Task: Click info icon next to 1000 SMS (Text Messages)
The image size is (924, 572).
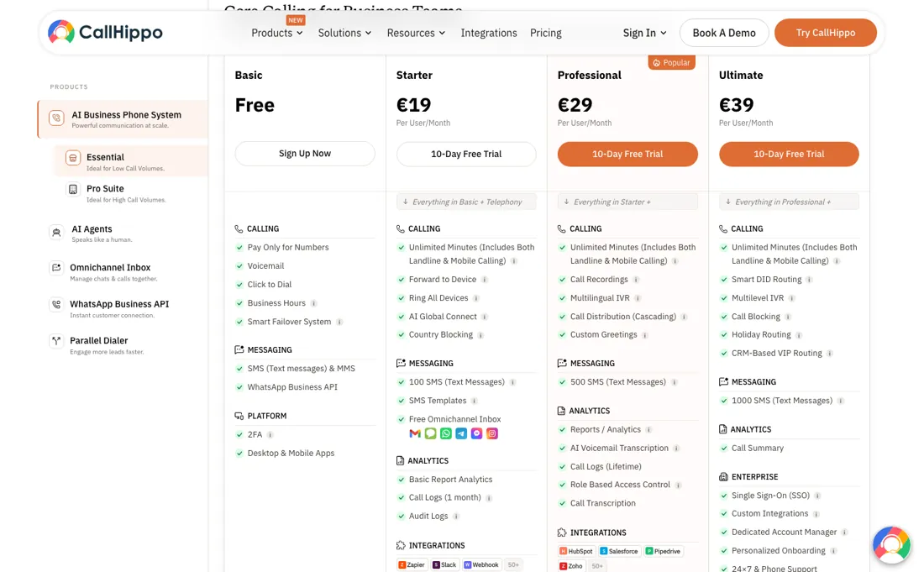Action: [840, 401]
